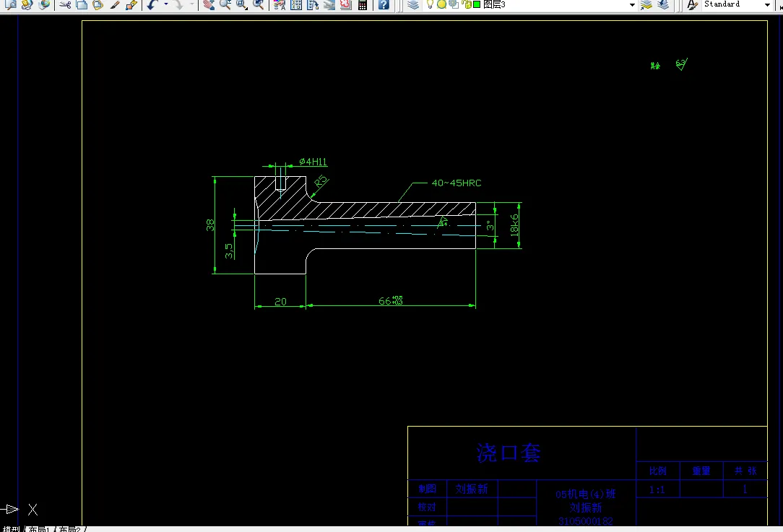Select the R5 radius dimension
The width and height of the screenshot is (783, 532).
coord(321,180)
